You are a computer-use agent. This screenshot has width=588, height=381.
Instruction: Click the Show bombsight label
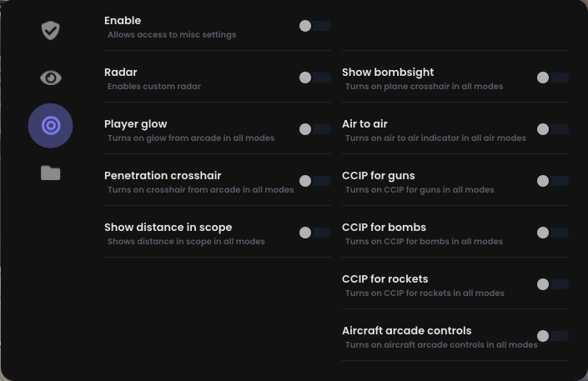[388, 73]
